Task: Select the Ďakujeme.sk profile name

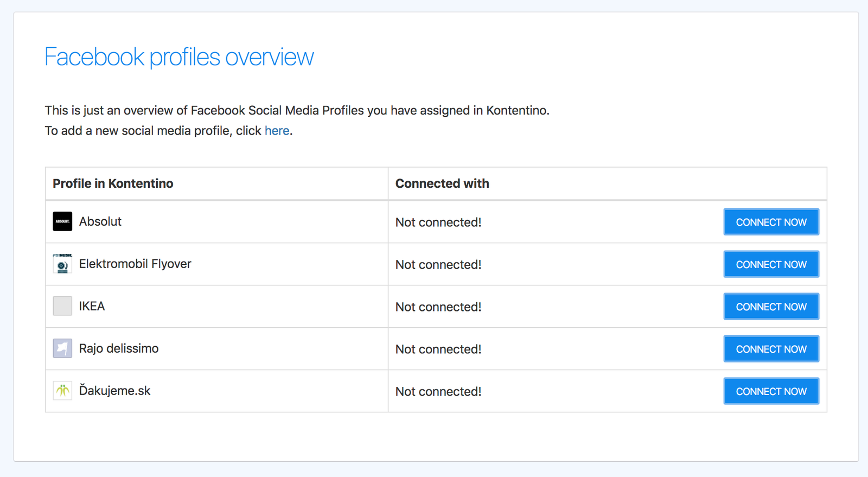Action: click(x=114, y=391)
